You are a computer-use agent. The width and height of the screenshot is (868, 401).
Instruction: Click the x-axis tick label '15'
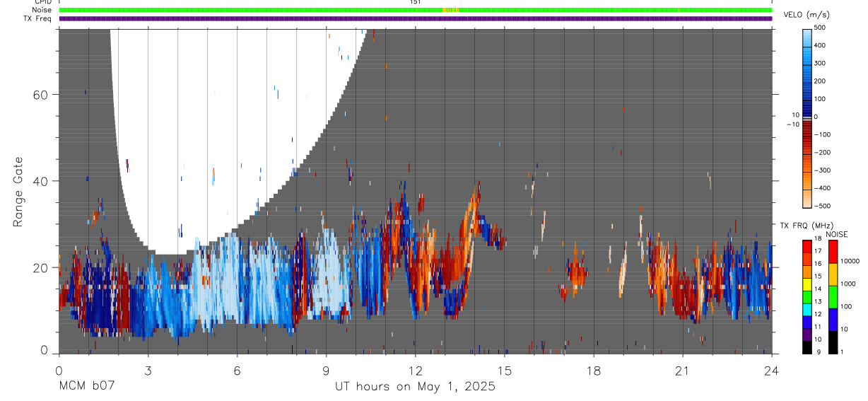coord(504,371)
